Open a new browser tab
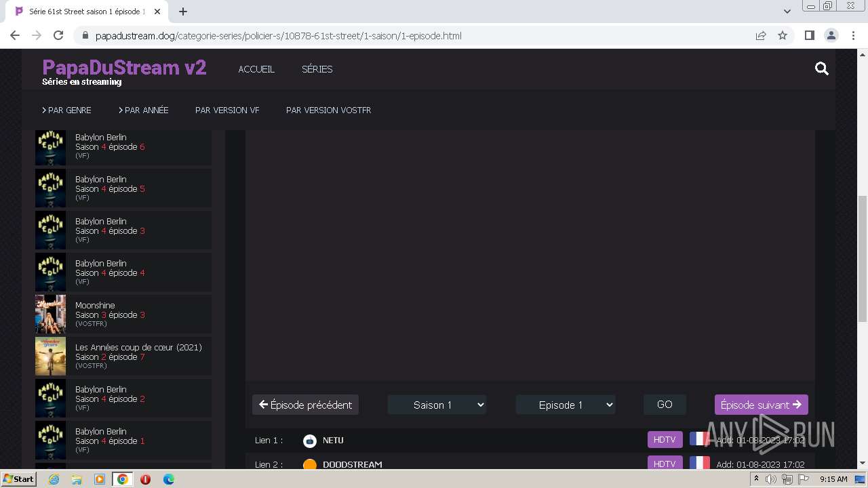This screenshot has height=488, width=868. click(183, 12)
